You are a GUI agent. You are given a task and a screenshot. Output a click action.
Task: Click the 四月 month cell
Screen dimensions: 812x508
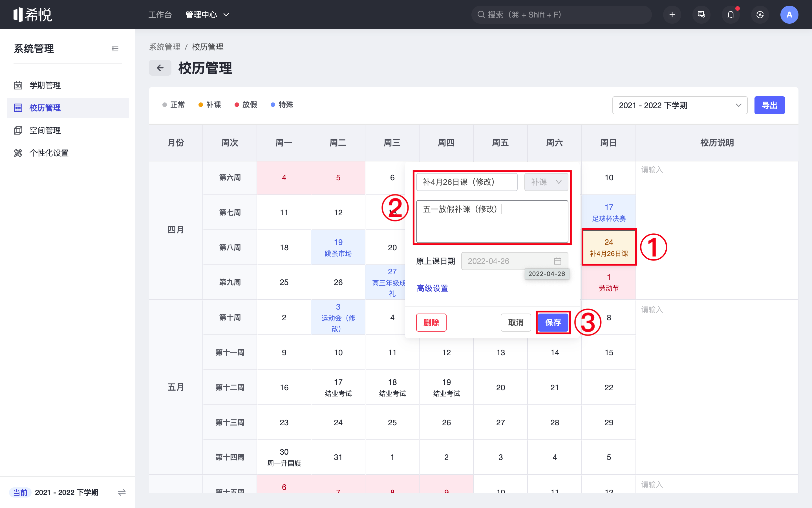click(175, 230)
